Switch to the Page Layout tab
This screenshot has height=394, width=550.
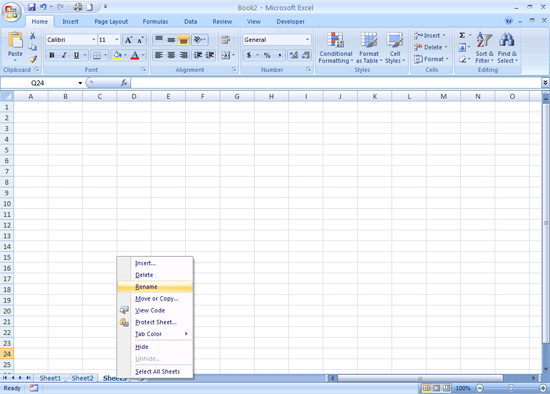pos(111,21)
